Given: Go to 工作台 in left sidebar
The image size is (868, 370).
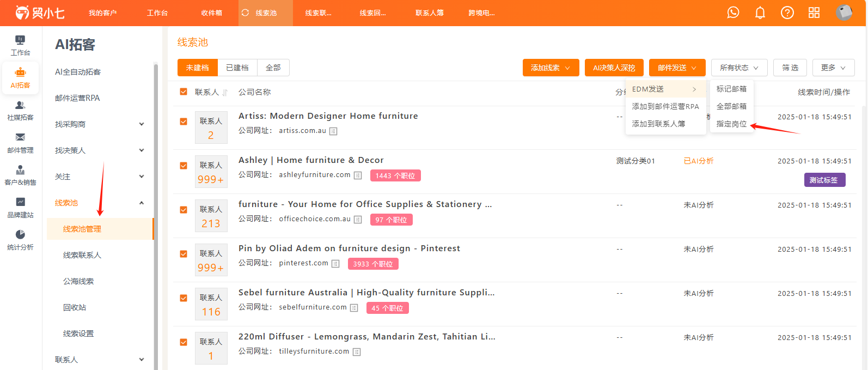Looking at the screenshot, I should [x=20, y=45].
